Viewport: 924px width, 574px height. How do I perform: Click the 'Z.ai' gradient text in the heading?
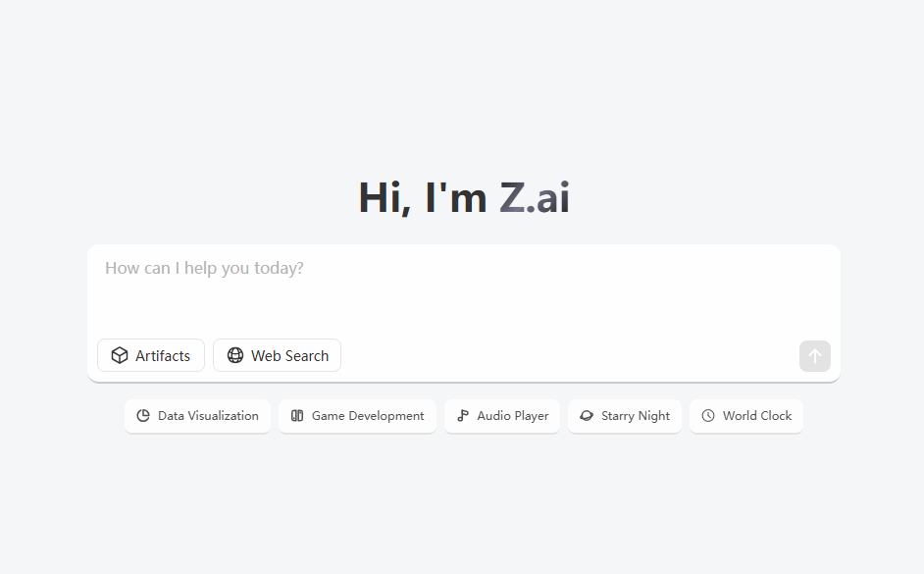point(535,197)
